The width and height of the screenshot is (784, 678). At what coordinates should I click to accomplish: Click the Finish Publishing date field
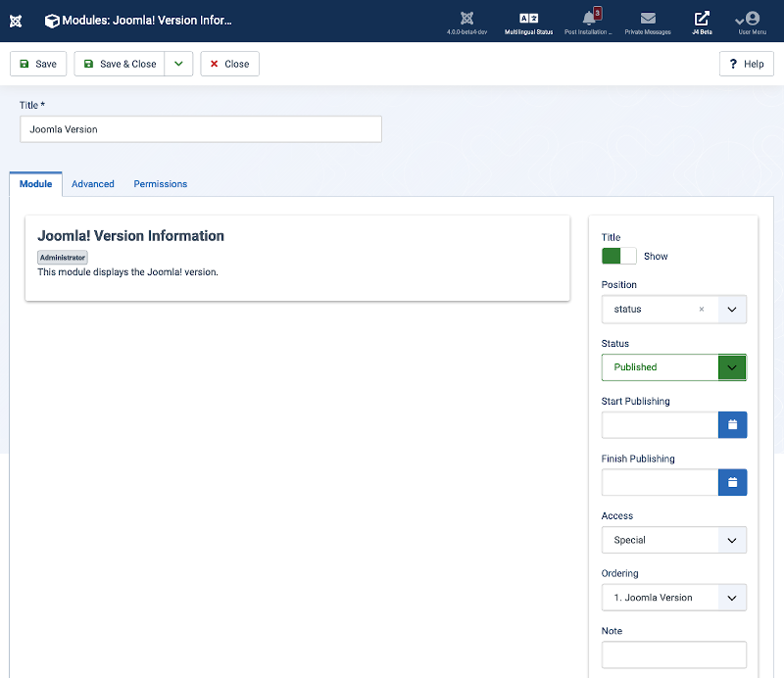click(660, 482)
